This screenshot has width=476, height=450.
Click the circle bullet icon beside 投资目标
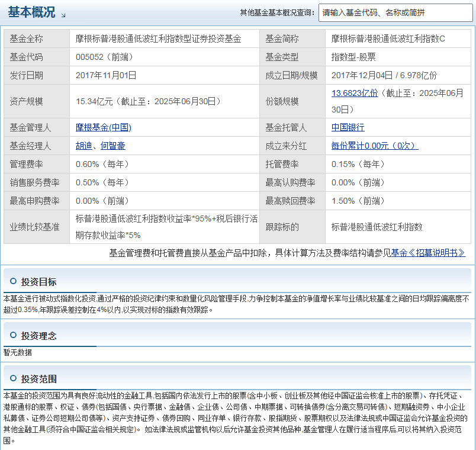click(13, 281)
